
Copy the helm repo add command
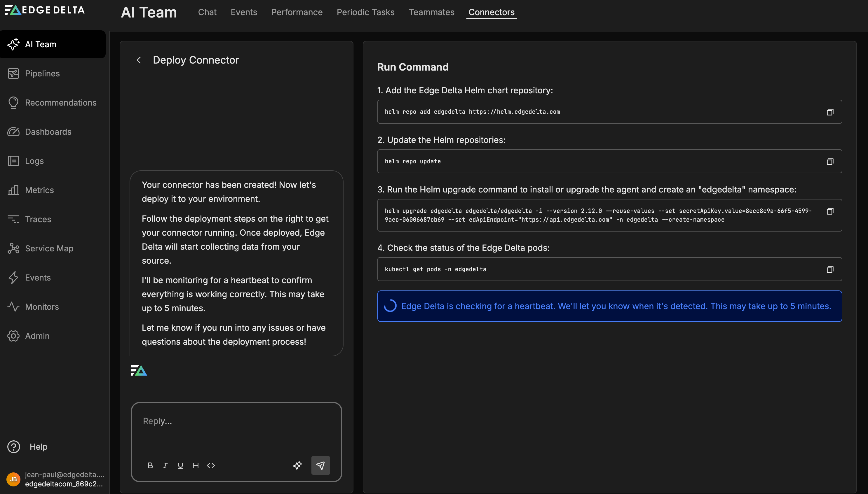pyautogui.click(x=830, y=112)
